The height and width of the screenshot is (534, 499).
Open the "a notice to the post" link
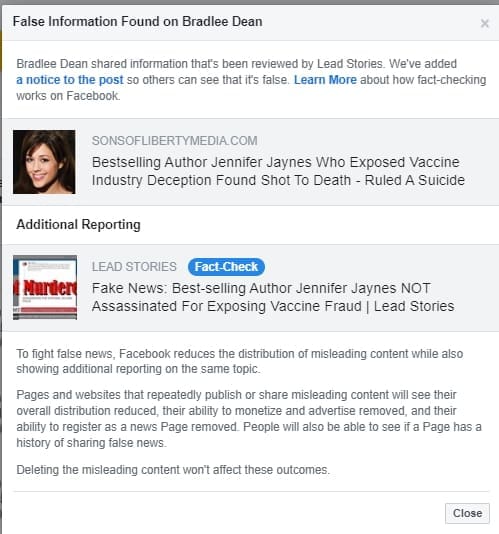(x=70, y=80)
